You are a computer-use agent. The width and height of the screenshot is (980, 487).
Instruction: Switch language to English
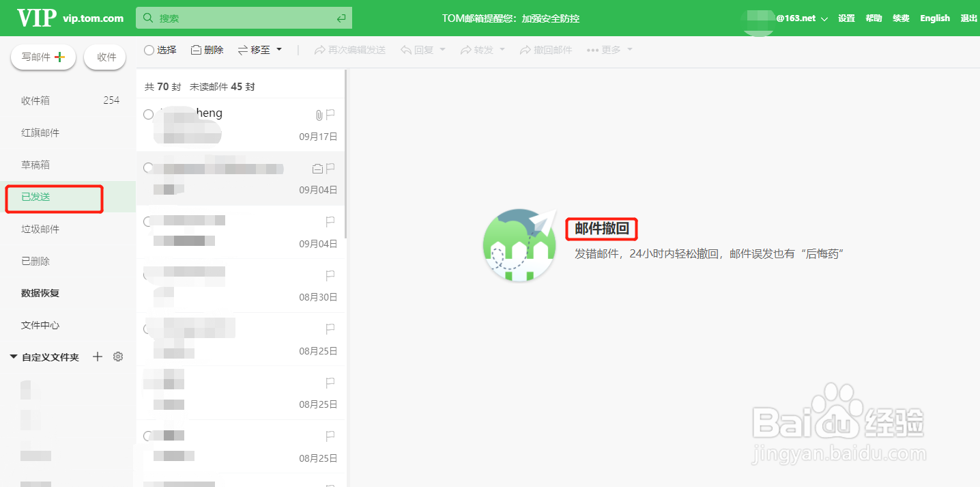[x=935, y=18]
